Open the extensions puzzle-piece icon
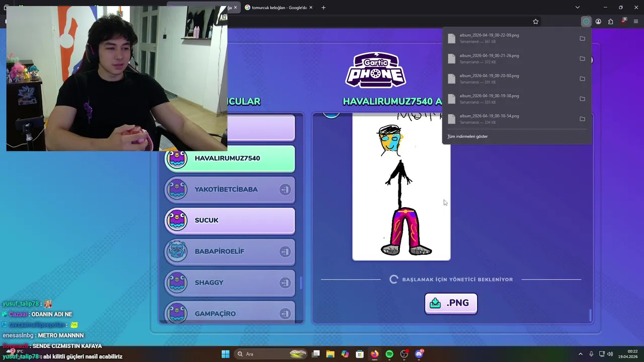The height and width of the screenshot is (362, 644). point(610,22)
